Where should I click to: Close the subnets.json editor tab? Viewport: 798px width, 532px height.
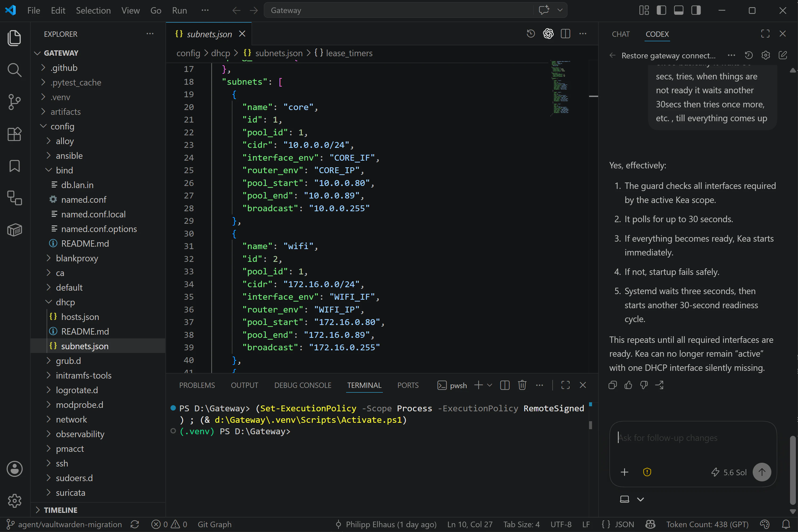pos(242,34)
